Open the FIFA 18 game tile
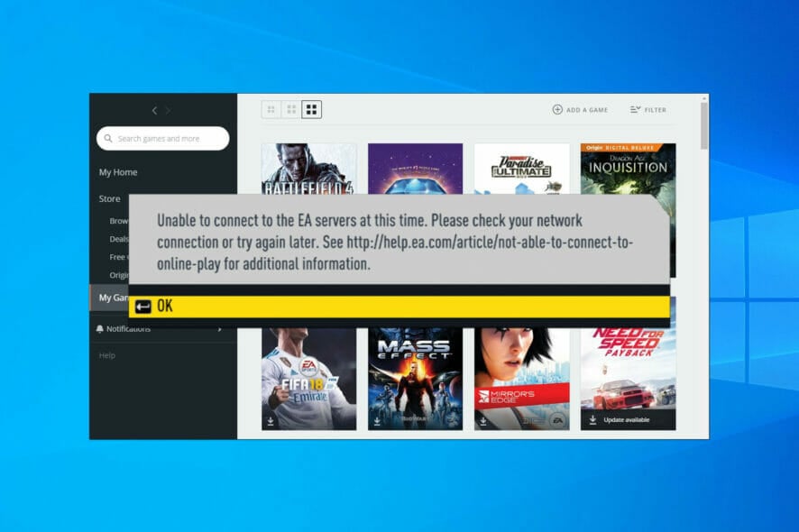This screenshot has width=799, height=532. pos(308,379)
